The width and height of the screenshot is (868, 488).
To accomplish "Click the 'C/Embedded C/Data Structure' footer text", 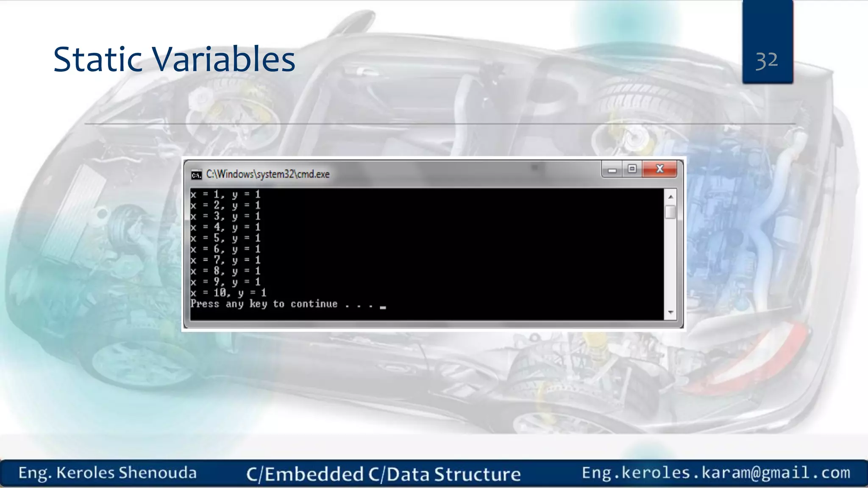I will 383,474.
